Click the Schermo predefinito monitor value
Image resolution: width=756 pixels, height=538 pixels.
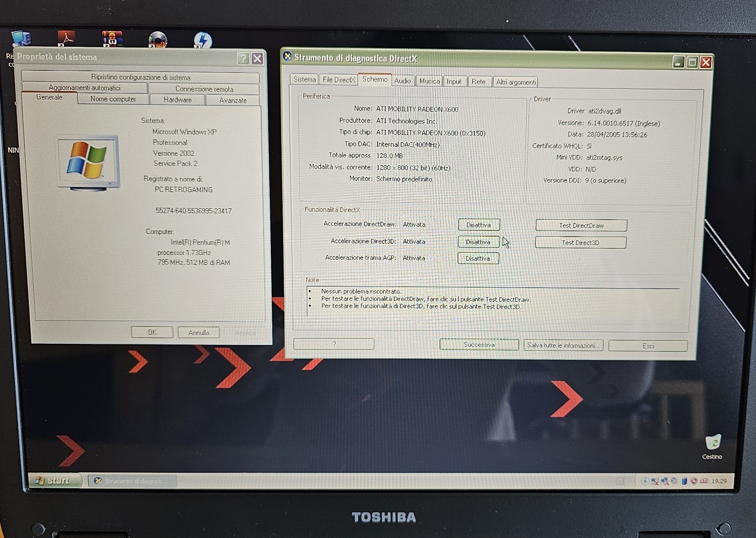404,179
